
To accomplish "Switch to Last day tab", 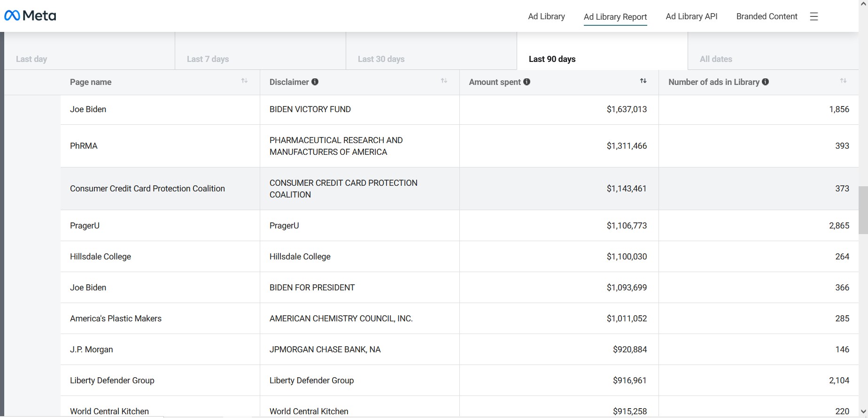I will coord(89,51).
